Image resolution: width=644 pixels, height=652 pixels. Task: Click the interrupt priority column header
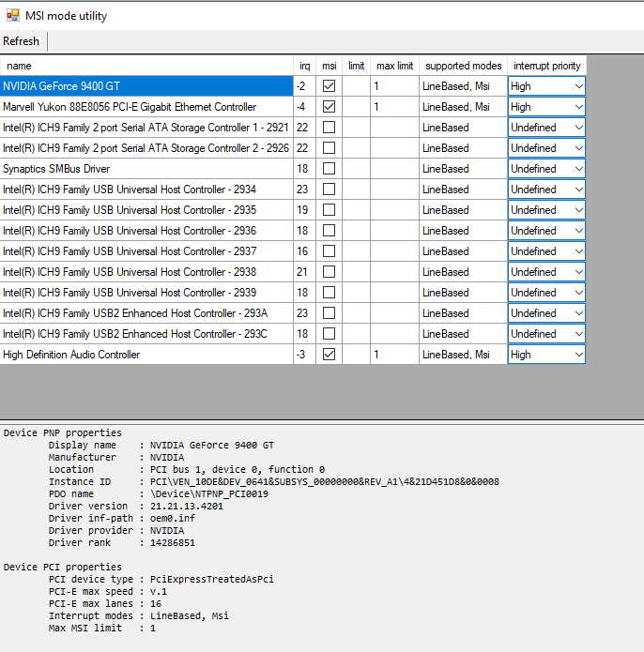point(546,66)
